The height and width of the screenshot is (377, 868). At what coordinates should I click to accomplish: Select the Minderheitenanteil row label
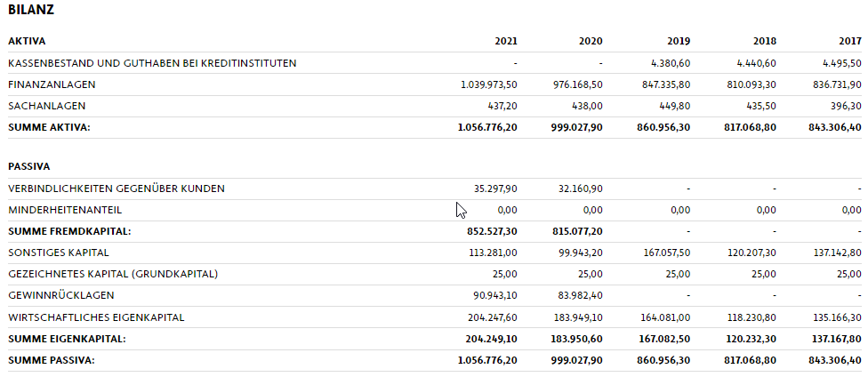[x=65, y=210]
